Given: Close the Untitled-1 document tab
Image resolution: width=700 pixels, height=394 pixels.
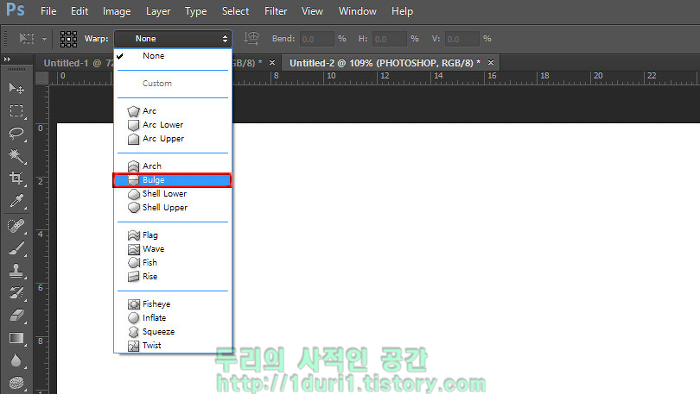Looking at the screenshot, I should 272,62.
